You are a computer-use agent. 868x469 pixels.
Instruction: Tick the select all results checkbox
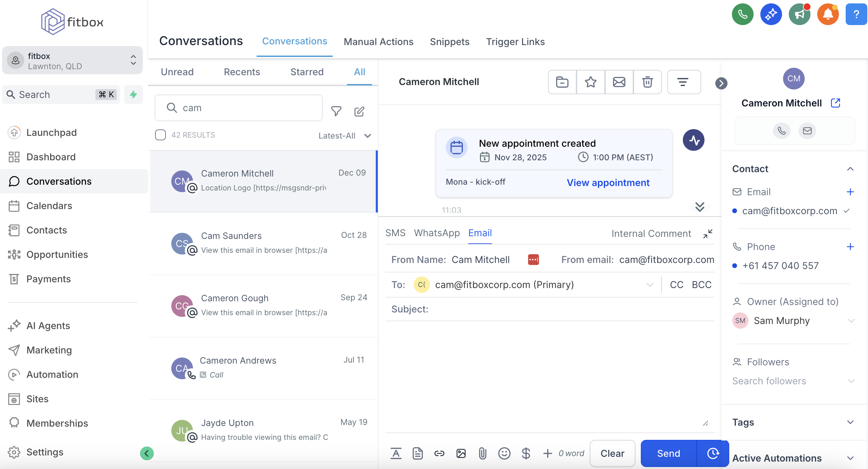pyautogui.click(x=160, y=135)
